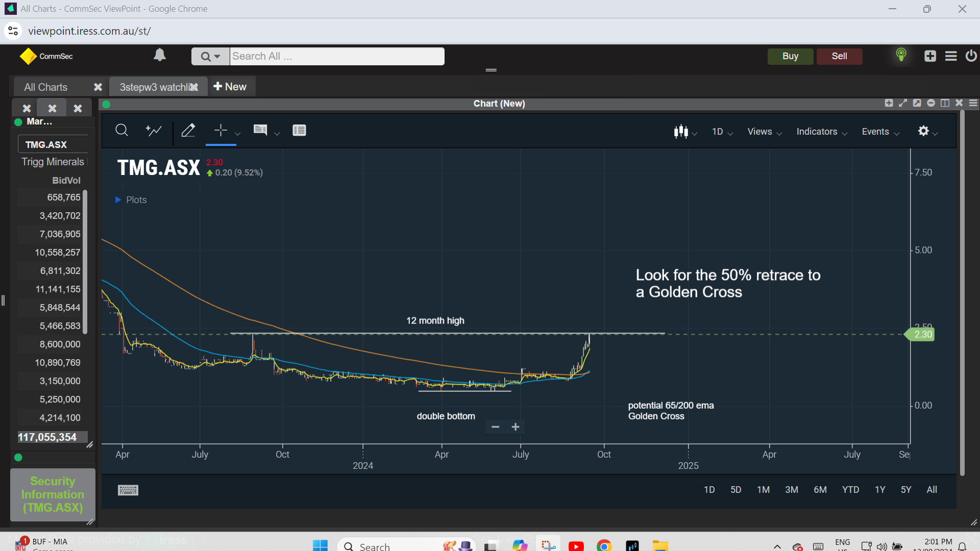This screenshot has height=551, width=980.
Task: Click the add widget plus icon in header
Action: [930, 56]
